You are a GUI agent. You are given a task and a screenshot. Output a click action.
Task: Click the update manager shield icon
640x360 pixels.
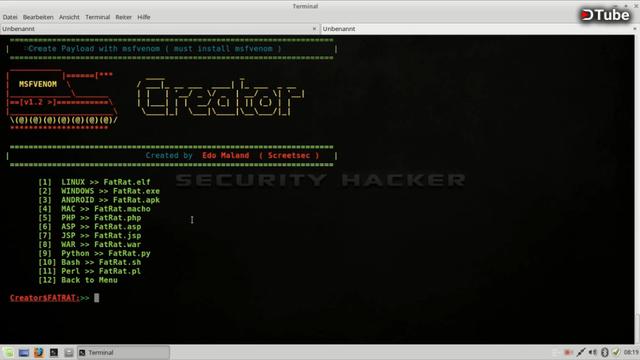tap(616, 352)
